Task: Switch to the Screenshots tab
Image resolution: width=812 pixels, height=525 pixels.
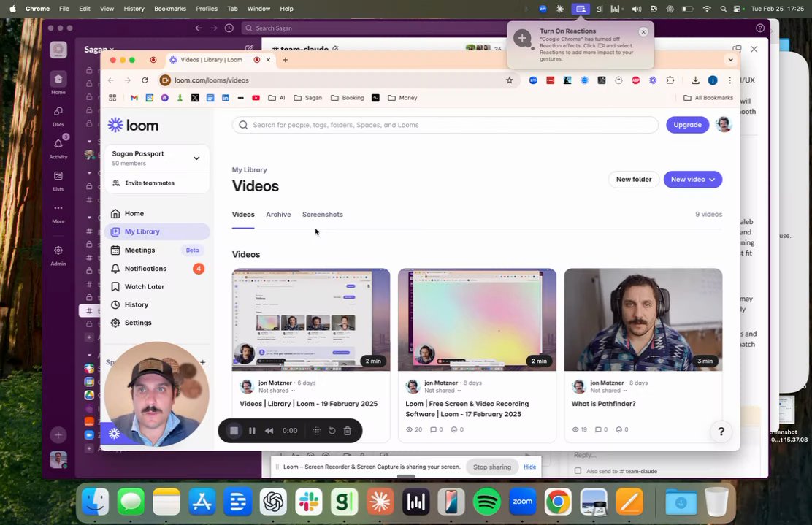Action: (x=322, y=215)
